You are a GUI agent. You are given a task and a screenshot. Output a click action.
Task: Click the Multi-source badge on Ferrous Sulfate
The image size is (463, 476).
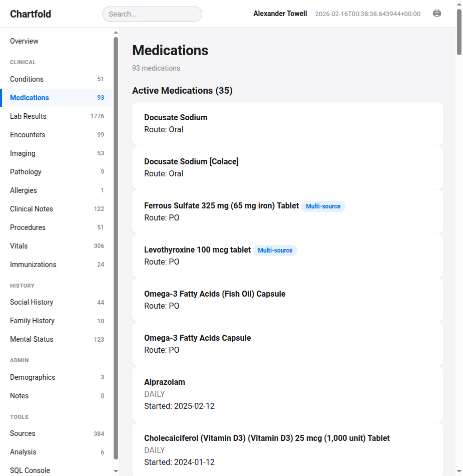[323, 206]
